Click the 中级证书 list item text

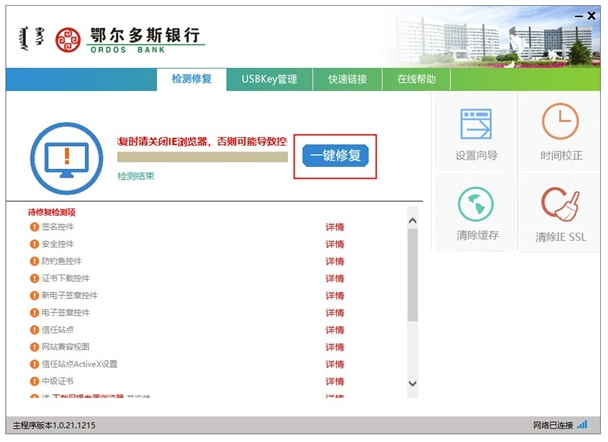pos(57,381)
